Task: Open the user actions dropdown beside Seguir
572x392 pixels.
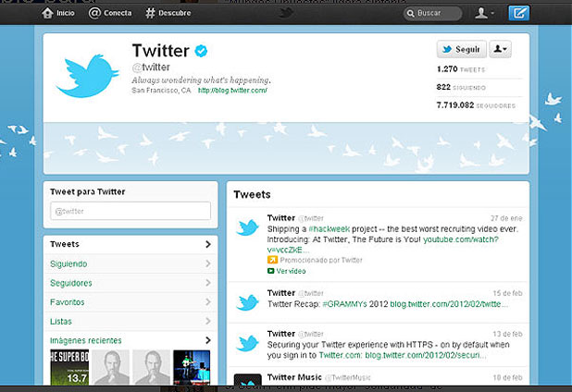Action: (500, 49)
